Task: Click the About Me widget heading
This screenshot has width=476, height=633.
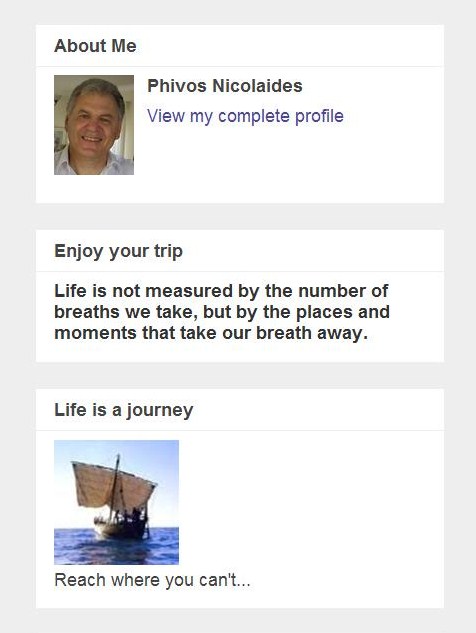Action: tap(95, 46)
